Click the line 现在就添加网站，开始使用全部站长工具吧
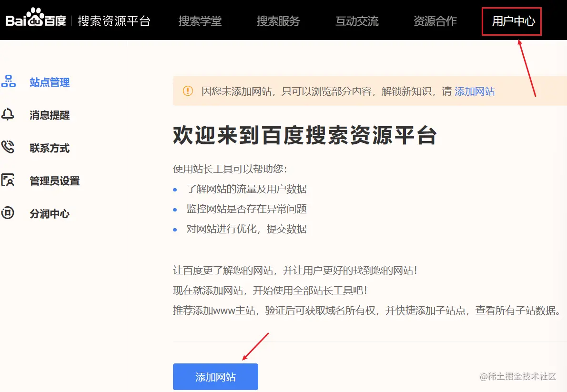The height and width of the screenshot is (392, 567). point(270,291)
